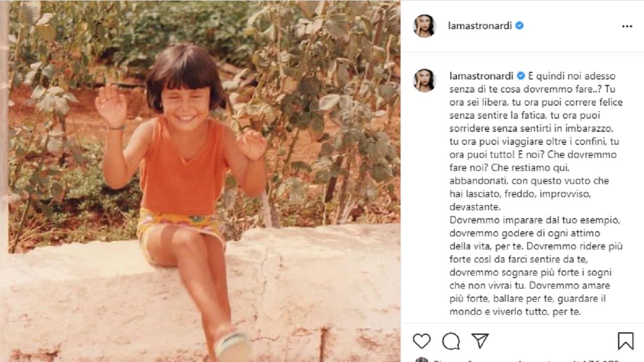Open the profile avatar in the post header
This screenshot has height=362, width=644.
coord(424,26)
